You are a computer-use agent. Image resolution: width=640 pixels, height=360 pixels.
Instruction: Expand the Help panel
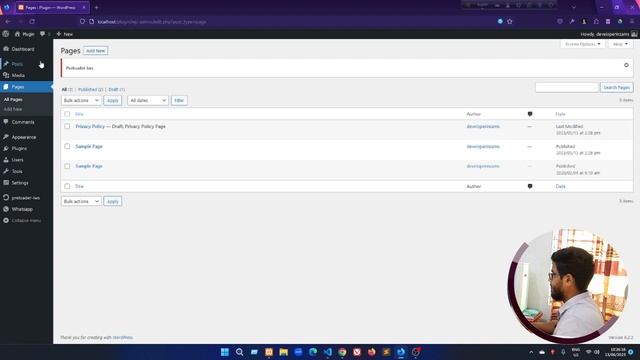(620, 44)
